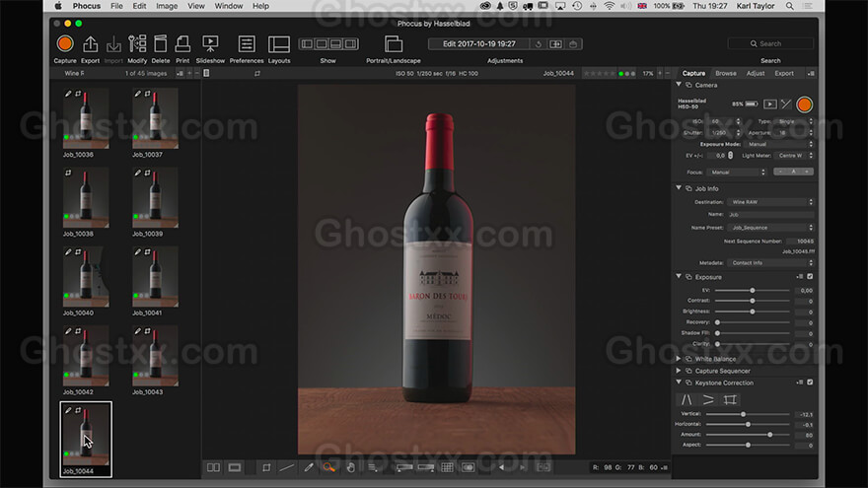This screenshot has width=868, height=488.
Task: Click the orange Capture button in main toolbar
Action: 65,43
